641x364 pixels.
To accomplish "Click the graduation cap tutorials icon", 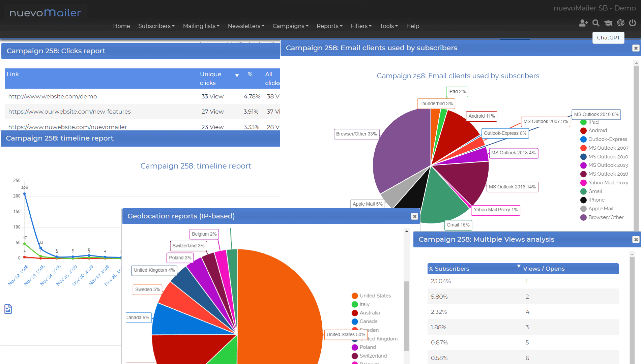I will click(x=608, y=23).
